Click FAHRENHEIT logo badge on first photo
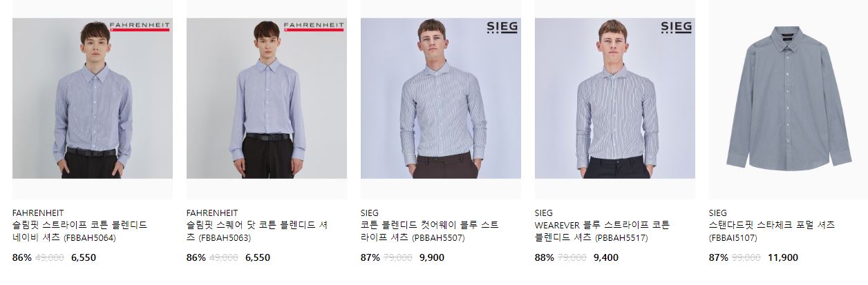 (140, 26)
